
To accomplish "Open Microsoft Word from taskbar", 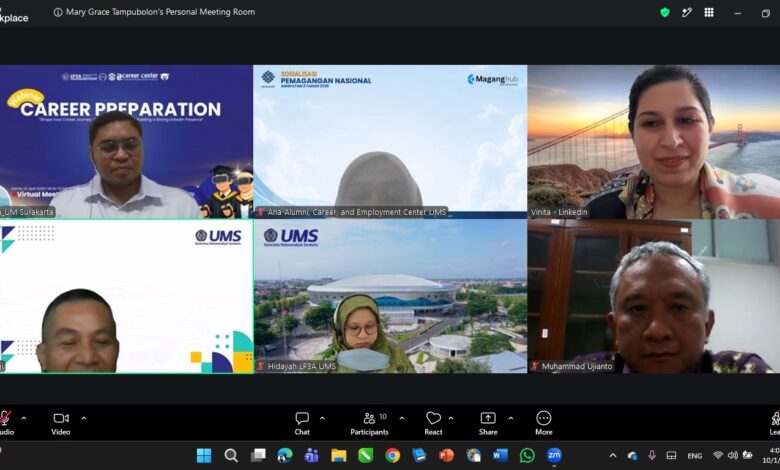I will [500, 455].
